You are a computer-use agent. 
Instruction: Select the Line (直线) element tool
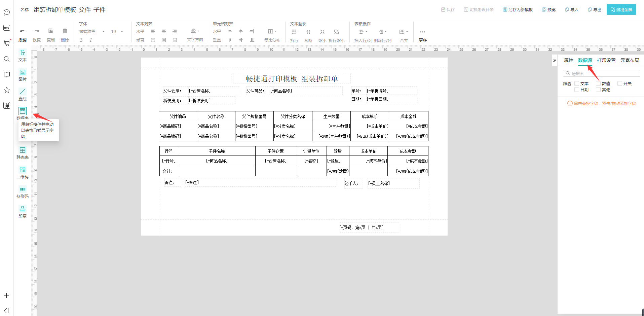pos(23,95)
